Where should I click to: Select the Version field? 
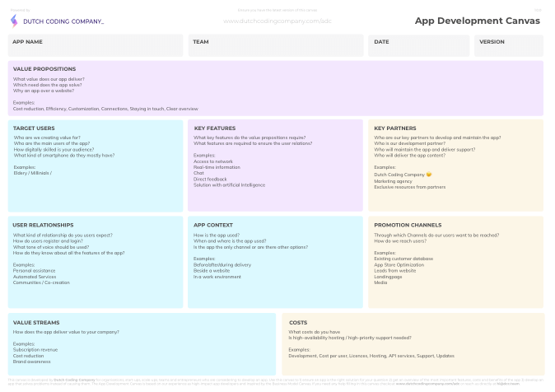pyautogui.click(x=508, y=45)
